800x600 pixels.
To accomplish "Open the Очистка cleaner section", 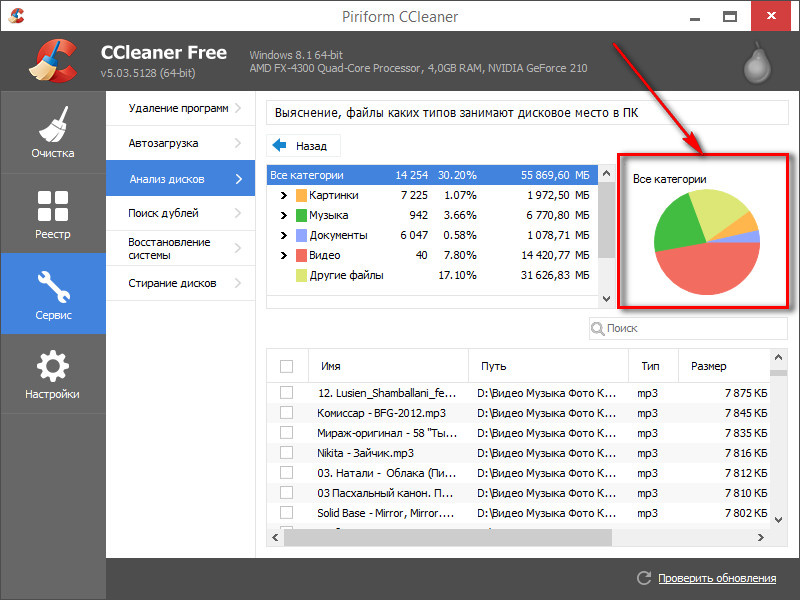I will (x=53, y=132).
